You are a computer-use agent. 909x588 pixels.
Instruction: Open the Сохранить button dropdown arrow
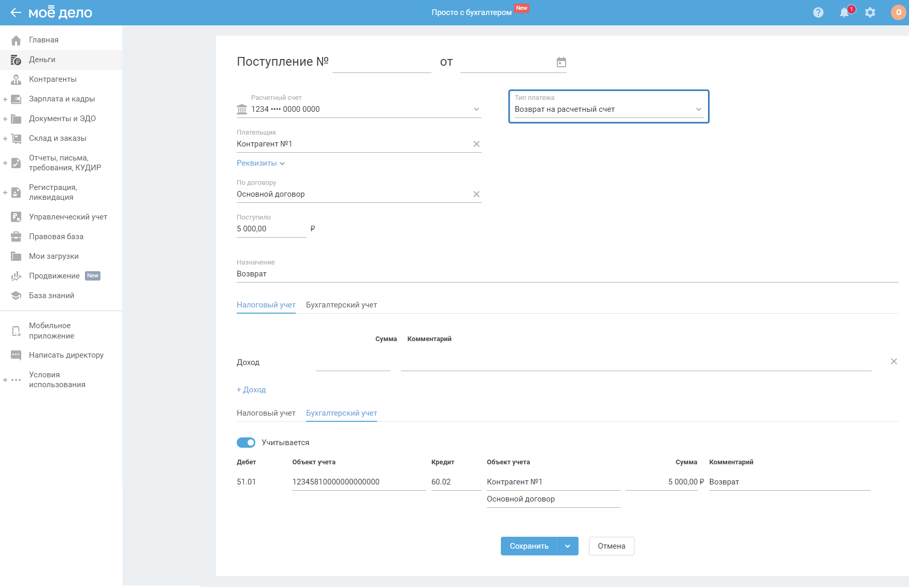tap(568, 546)
